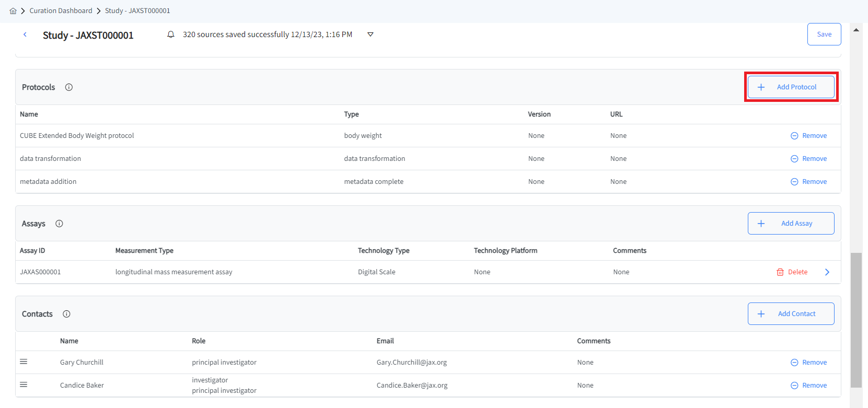Click the Add Assay button
The image size is (868, 408).
click(791, 224)
